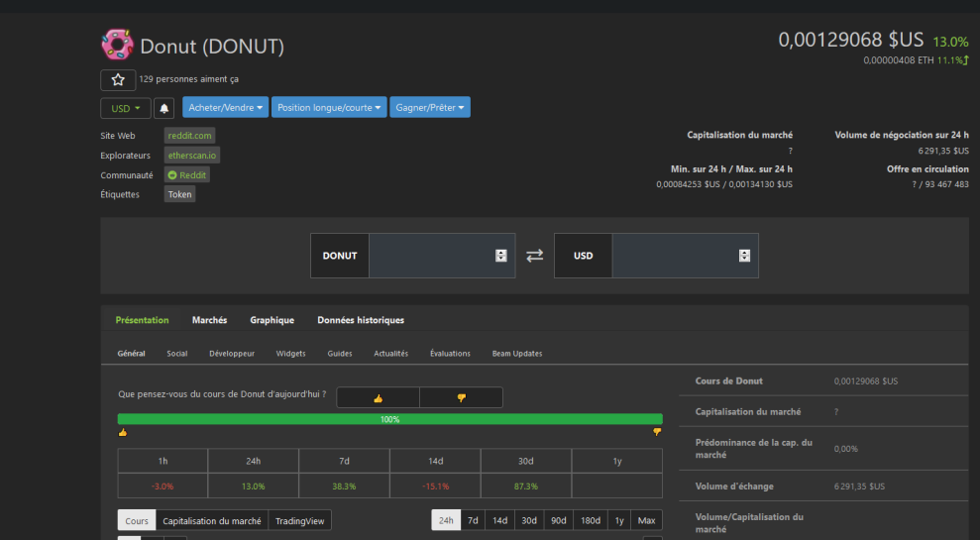Open the Gagner/Prêter dropdown
Screen dimensions: 980x540
430,107
